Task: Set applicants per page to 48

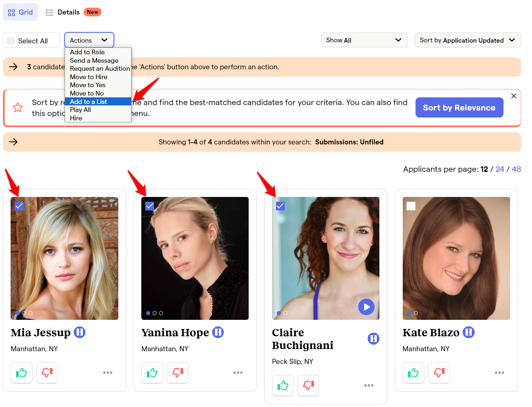Action: [x=516, y=169]
